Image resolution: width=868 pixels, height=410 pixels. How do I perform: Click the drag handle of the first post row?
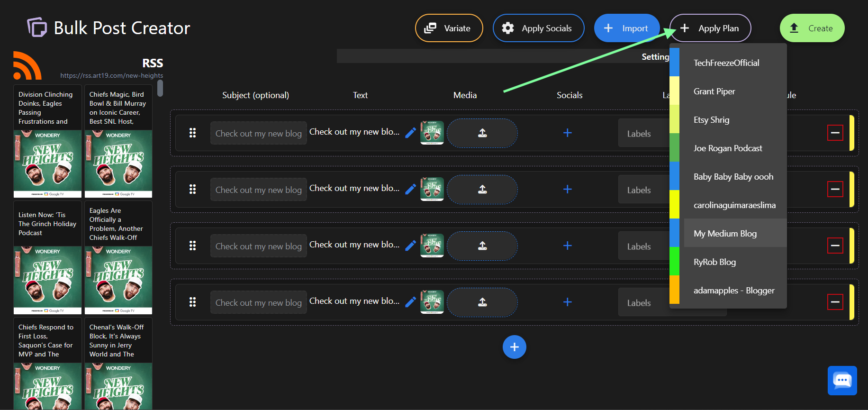192,133
